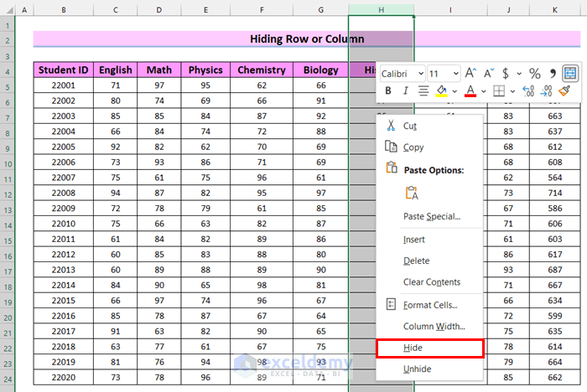Click the title Hiding Row or Column
The height and width of the screenshot is (392, 587).
pos(307,39)
